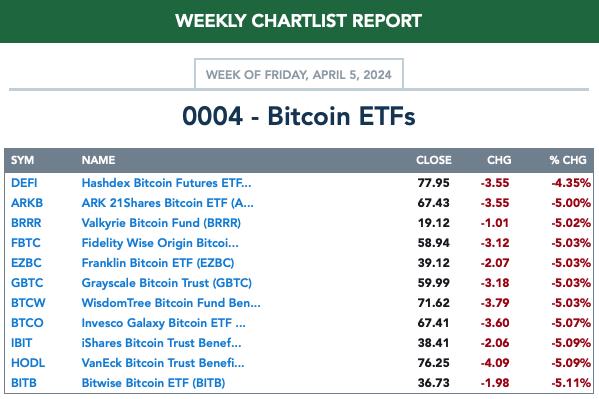Screen dimensions: 599x399
Task: Open ARK 21Shares Bitcoin ETF link
Action: [167, 203]
